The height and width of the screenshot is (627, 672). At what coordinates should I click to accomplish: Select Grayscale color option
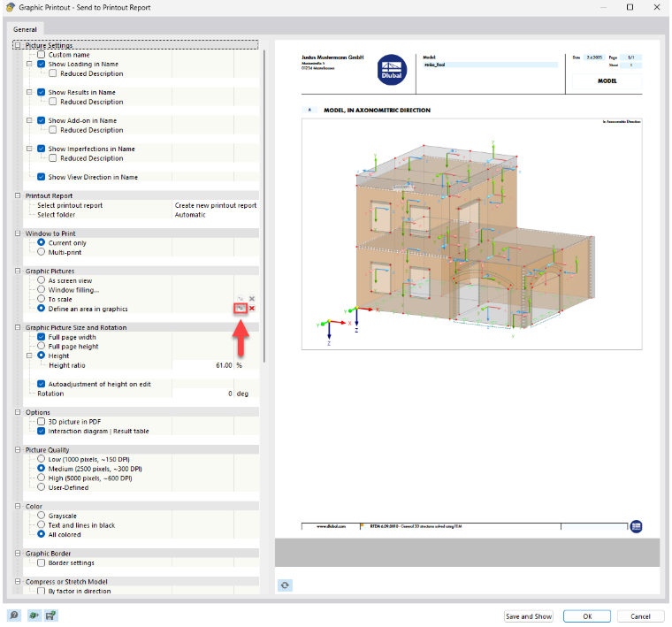(42, 516)
